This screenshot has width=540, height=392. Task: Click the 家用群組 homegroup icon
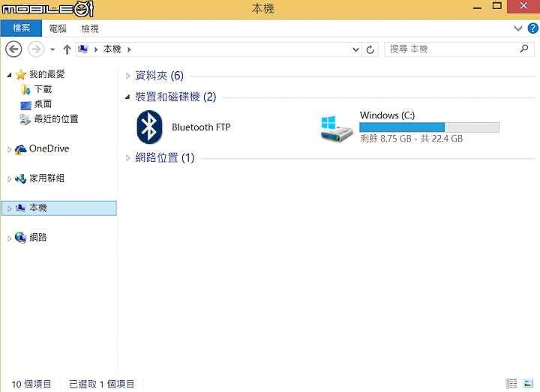coord(21,178)
